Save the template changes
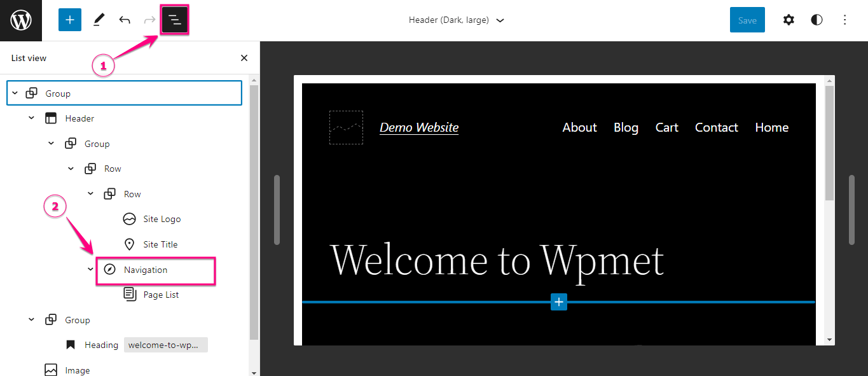 point(747,20)
